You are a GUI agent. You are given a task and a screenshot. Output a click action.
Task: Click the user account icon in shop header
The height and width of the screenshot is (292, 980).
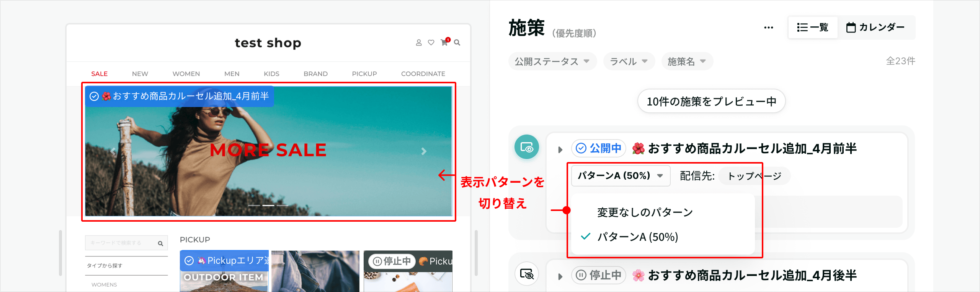[419, 43]
